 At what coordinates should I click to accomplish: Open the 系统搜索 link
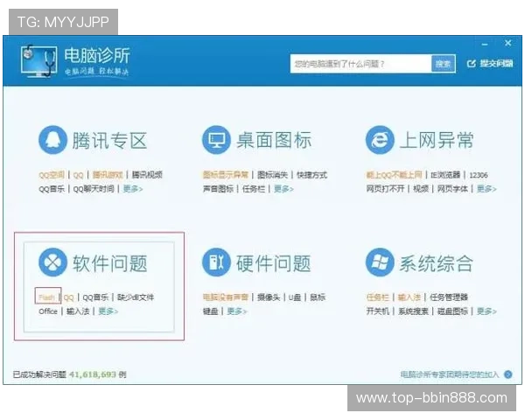(x=413, y=311)
